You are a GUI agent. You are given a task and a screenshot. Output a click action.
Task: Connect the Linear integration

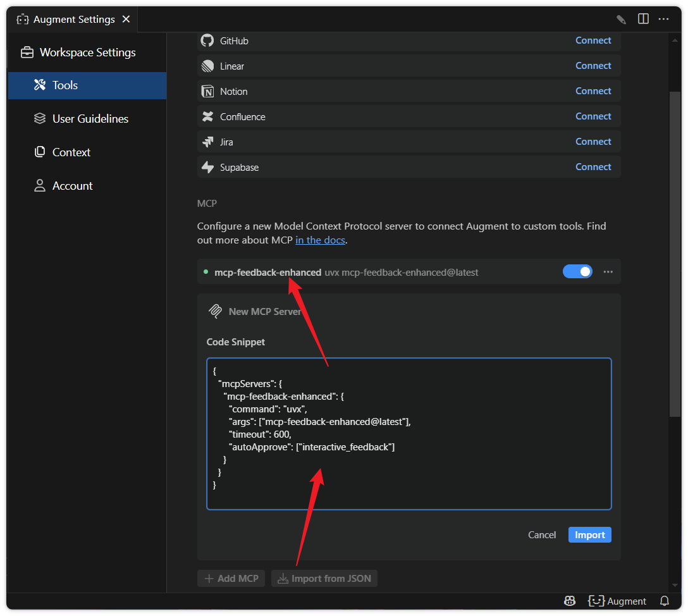click(x=593, y=66)
